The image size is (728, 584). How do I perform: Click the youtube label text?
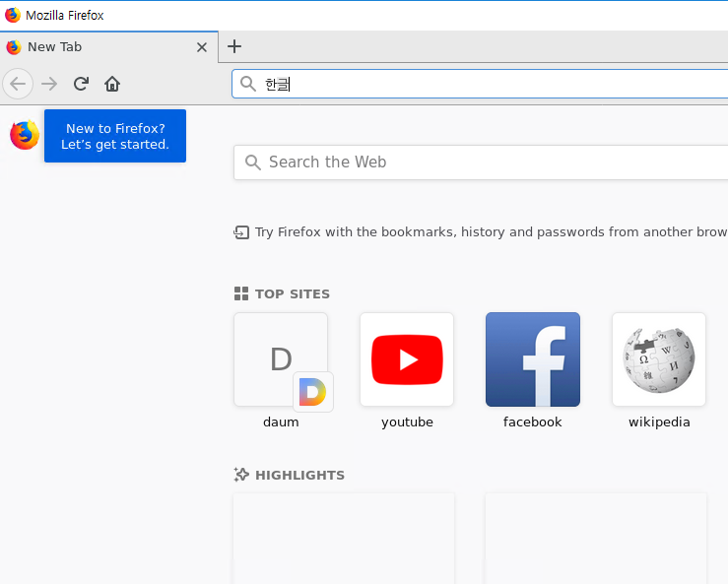407,422
